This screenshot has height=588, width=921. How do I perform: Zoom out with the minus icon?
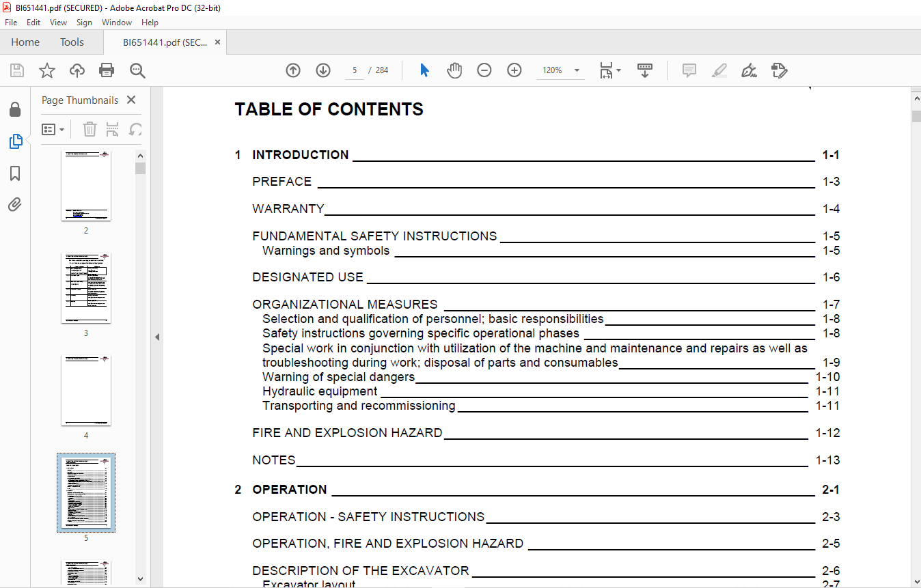pyautogui.click(x=484, y=70)
